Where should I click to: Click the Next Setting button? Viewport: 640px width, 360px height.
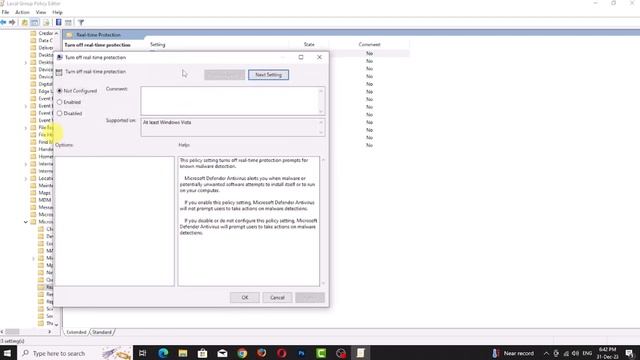268,75
